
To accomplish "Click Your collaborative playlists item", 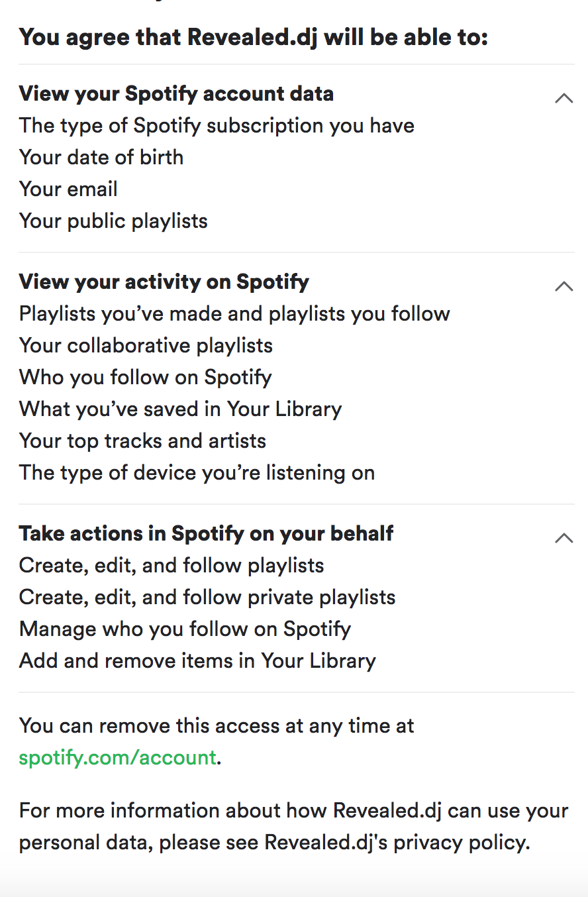I will [146, 345].
